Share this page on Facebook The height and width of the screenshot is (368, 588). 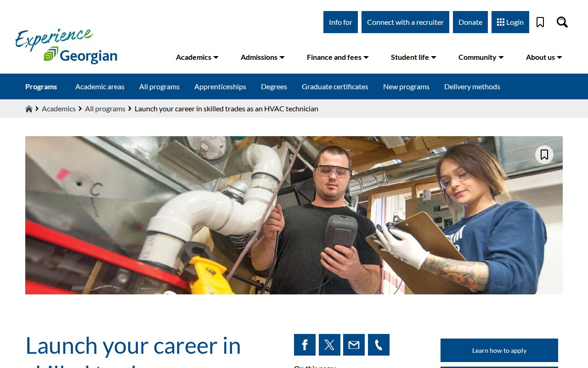pos(305,345)
